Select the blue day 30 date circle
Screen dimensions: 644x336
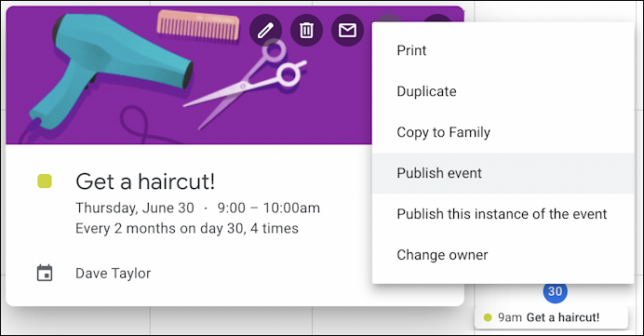pos(555,291)
